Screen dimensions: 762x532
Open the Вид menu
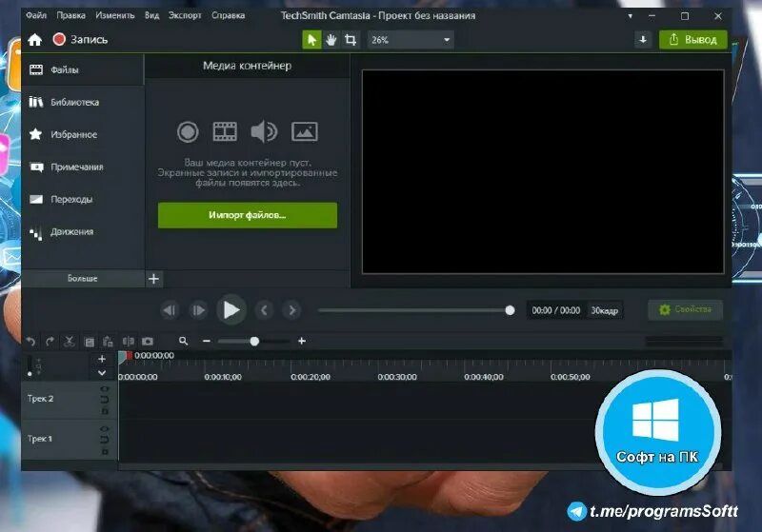point(151,15)
